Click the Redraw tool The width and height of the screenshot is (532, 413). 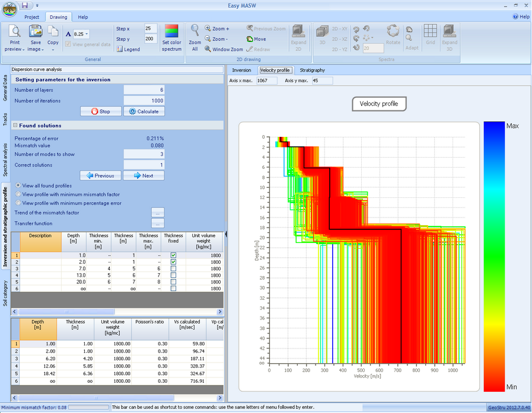click(x=258, y=49)
